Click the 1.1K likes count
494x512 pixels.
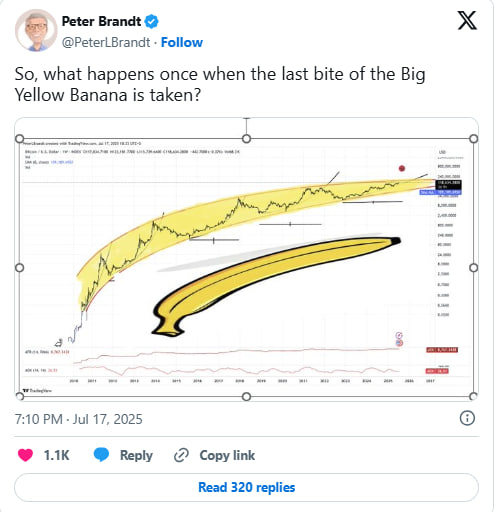tap(56, 455)
